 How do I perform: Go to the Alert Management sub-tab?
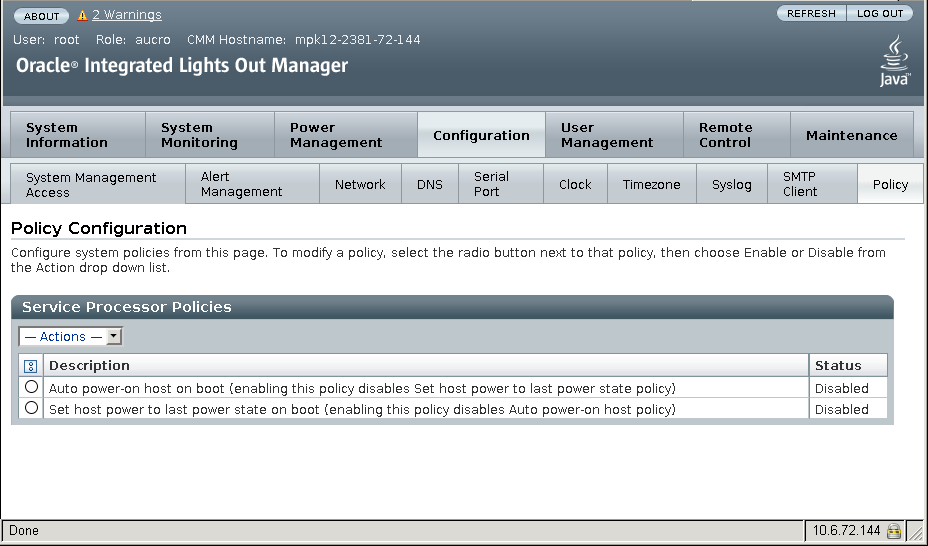(252, 185)
